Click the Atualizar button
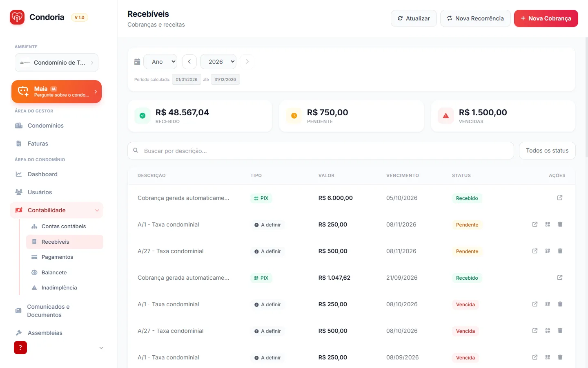 coord(414,18)
